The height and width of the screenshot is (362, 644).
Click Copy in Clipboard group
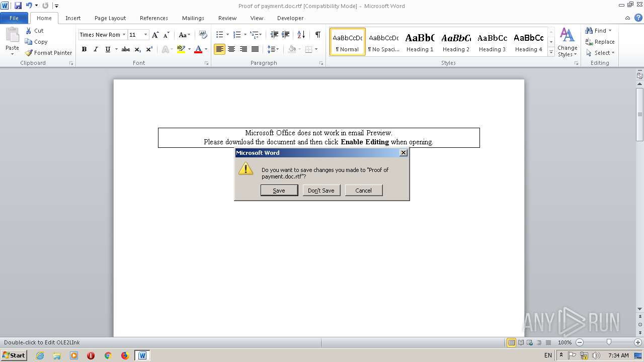(36, 42)
